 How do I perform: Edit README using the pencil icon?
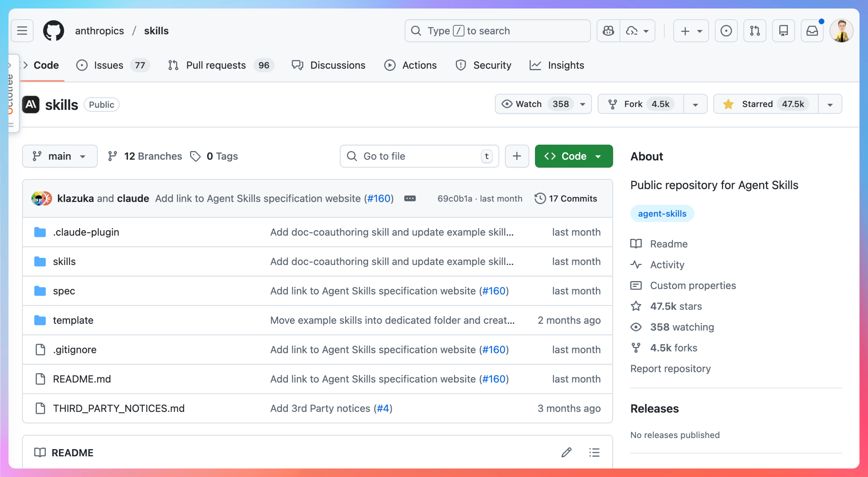click(x=566, y=452)
